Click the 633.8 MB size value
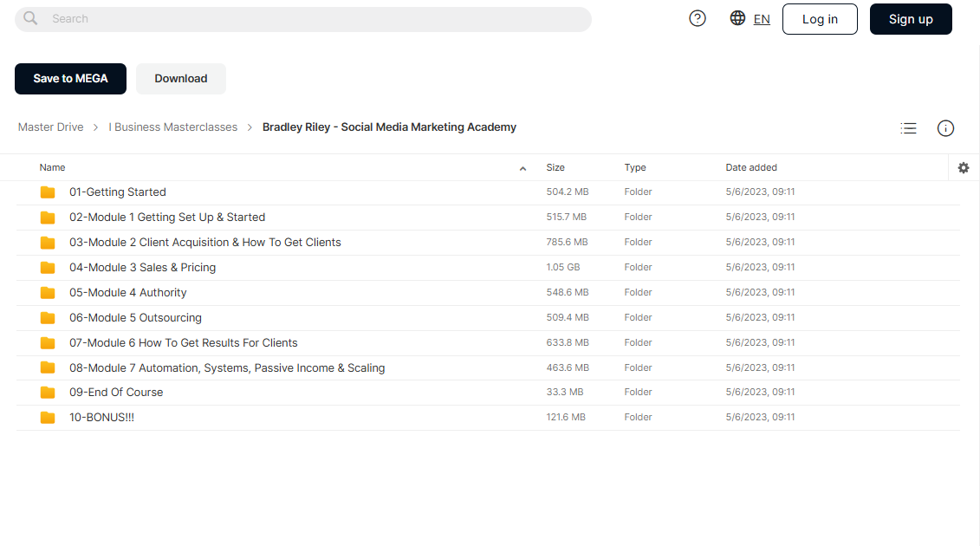Viewport: 980px width, 546px height. (568, 342)
